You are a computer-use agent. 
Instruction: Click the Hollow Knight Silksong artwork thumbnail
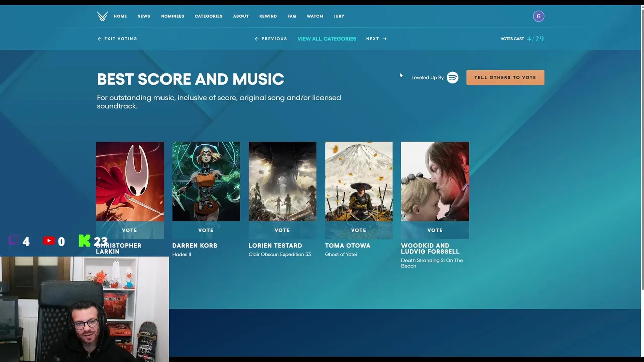point(129,182)
